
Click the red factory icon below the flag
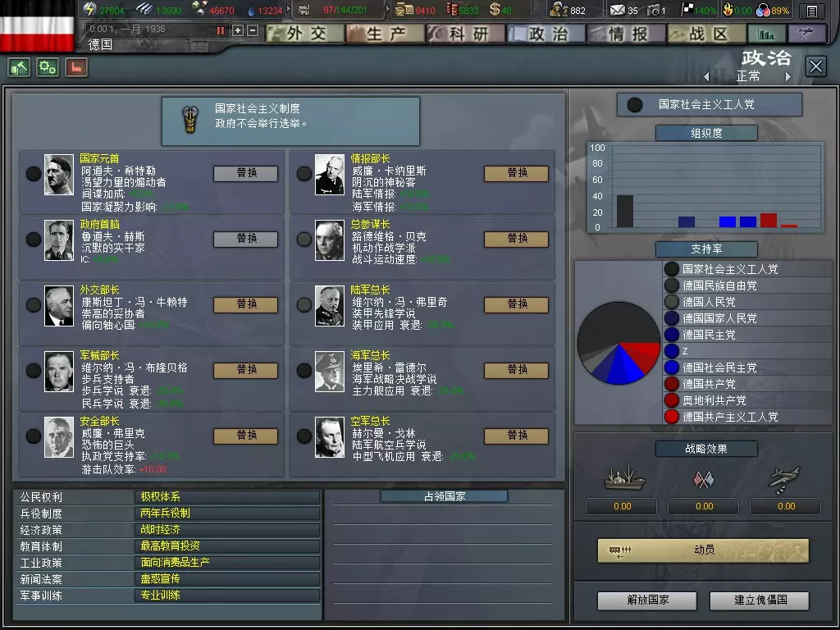tap(76, 67)
